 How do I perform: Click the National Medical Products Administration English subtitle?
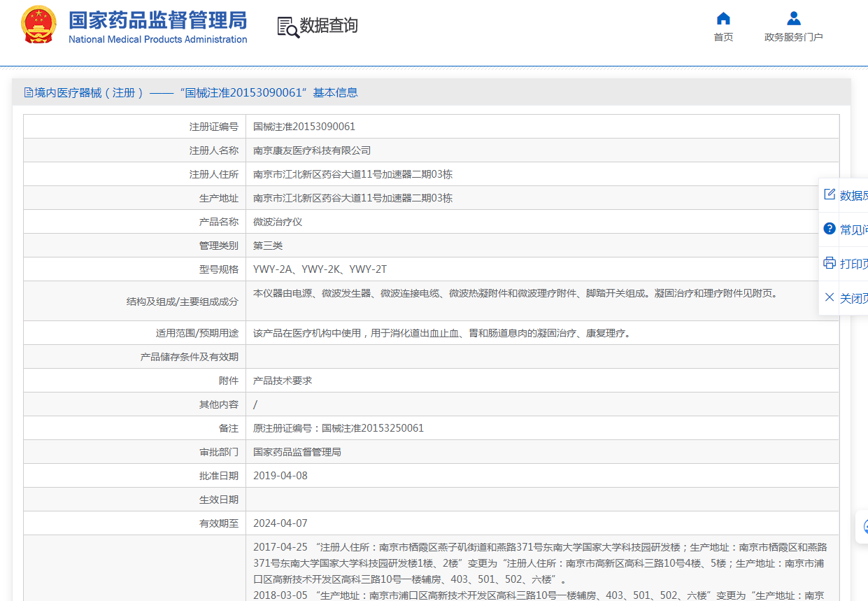click(x=158, y=39)
